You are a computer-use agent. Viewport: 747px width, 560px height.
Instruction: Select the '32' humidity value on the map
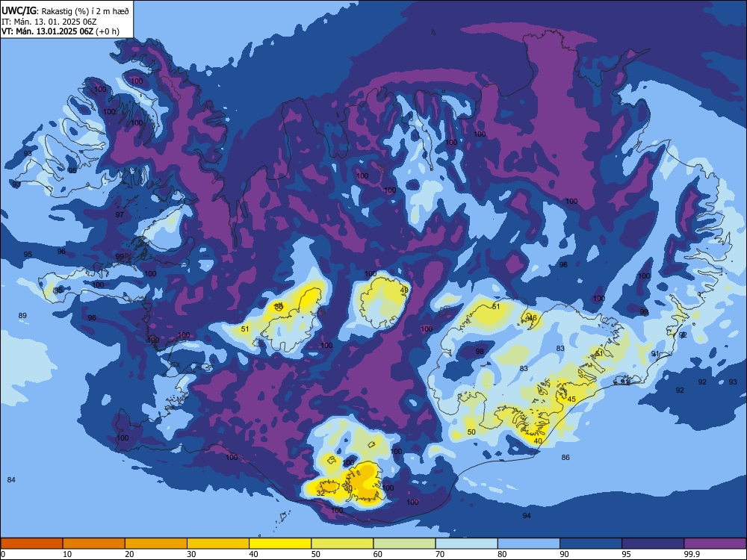(320, 493)
